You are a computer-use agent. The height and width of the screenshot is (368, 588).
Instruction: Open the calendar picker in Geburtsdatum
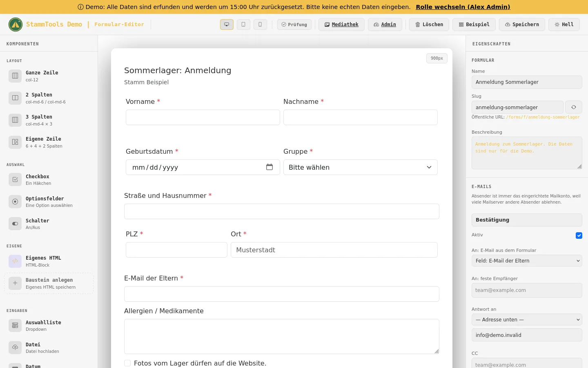[x=269, y=167]
